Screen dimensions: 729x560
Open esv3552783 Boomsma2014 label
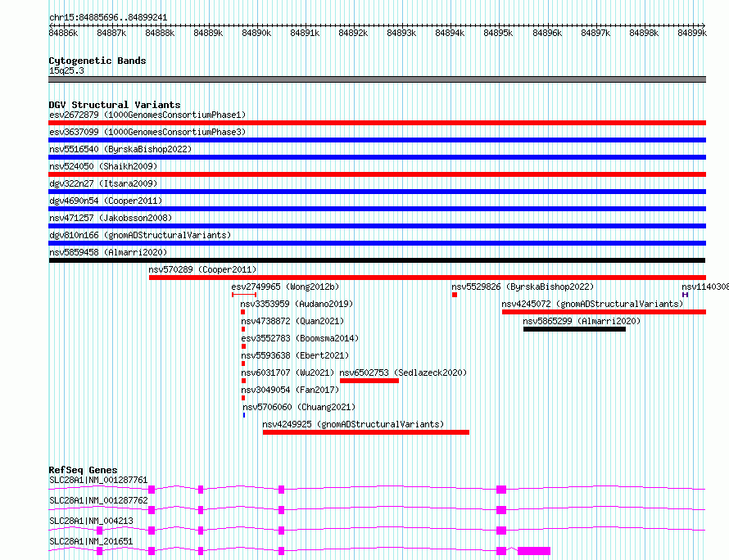[x=300, y=338]
